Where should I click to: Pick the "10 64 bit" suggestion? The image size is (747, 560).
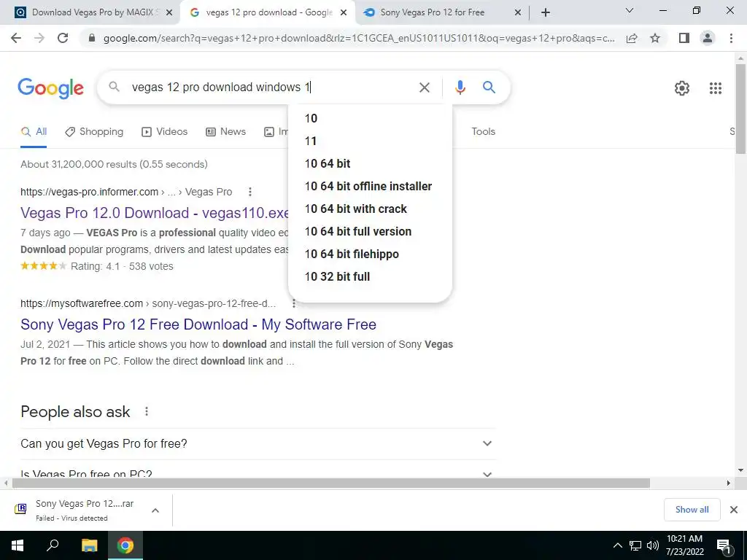coord(370,164)
